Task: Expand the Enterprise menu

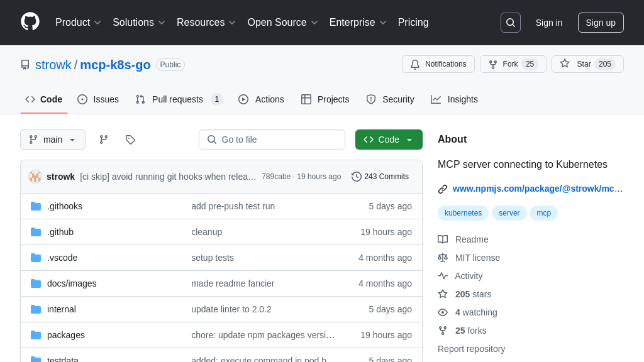Action: coord(358,23)
